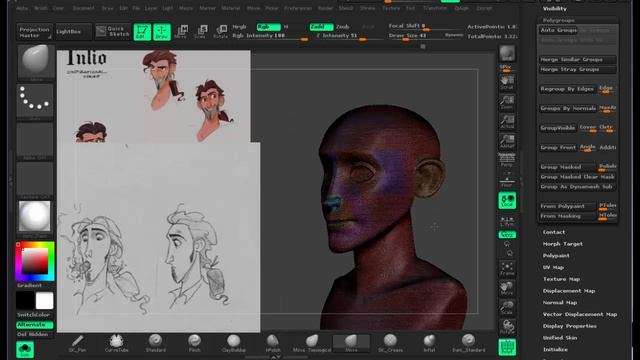The width and height of the screenshot is (640, 360).
Task: Open the Document menu
Action: point(84,8)
